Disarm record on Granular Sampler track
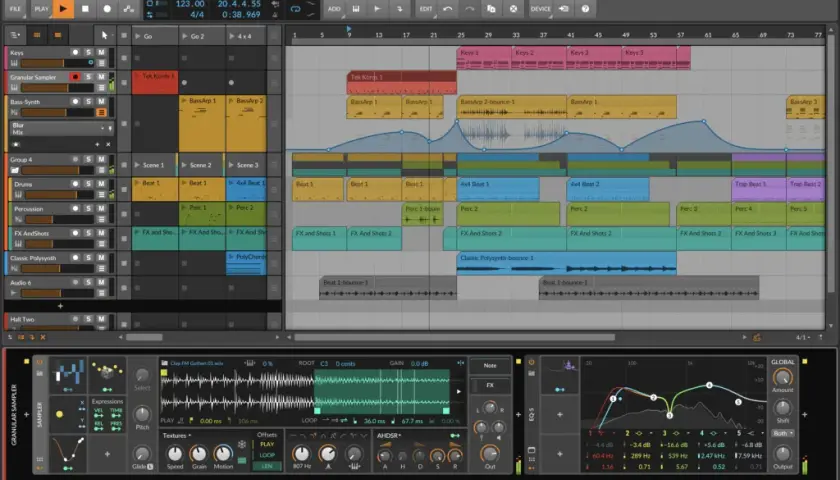 click(76, 77)
